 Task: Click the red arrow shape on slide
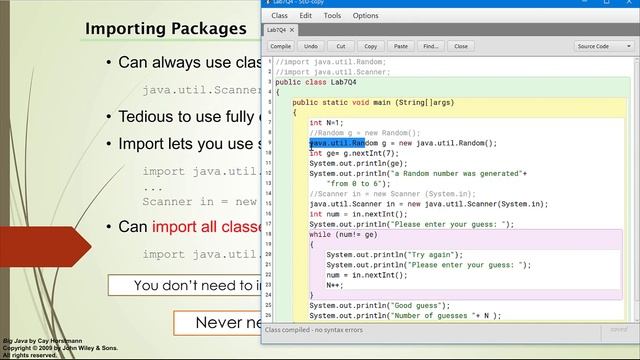point(45,247)
